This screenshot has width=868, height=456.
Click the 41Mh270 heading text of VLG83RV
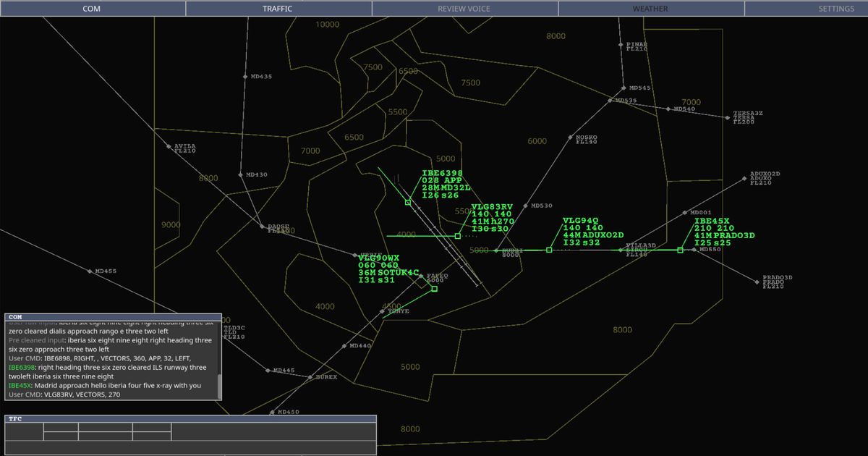coord(493,221)
